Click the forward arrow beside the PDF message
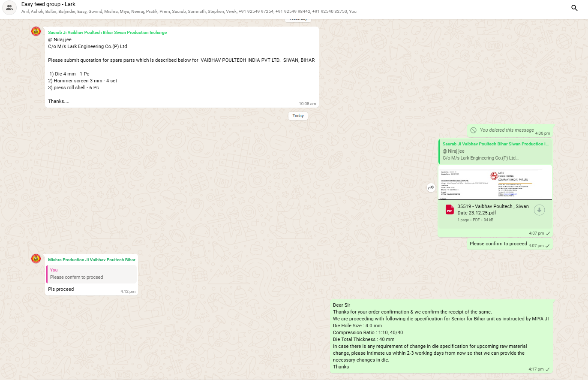Screen dimensions: 588x380 pyautogui.click(x=431, y=187)
